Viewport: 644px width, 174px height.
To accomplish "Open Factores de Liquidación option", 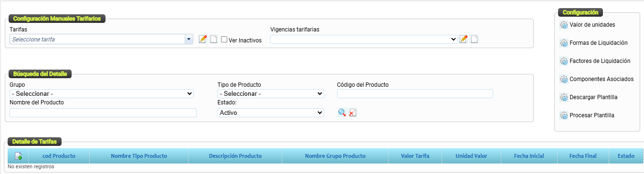I will [600, 61].
